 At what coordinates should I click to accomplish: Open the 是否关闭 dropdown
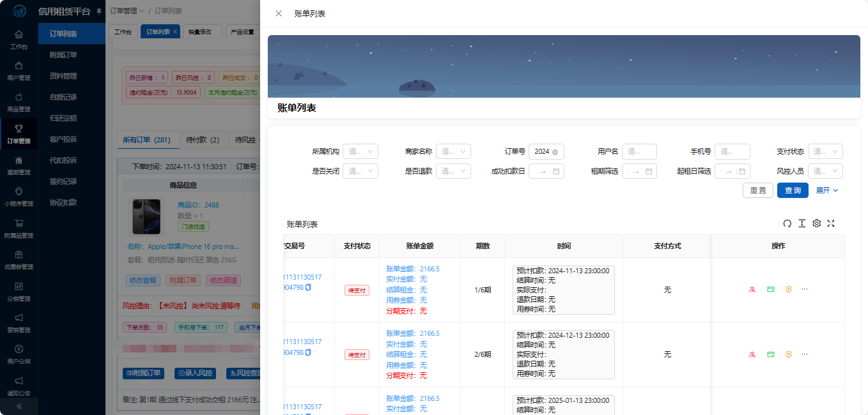tap(360, 171)
